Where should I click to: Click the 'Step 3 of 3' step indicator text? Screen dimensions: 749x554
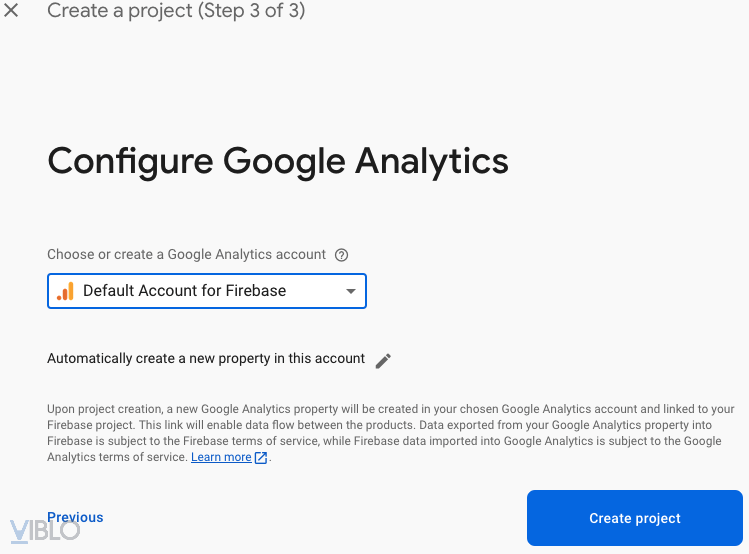coord(250,12)
